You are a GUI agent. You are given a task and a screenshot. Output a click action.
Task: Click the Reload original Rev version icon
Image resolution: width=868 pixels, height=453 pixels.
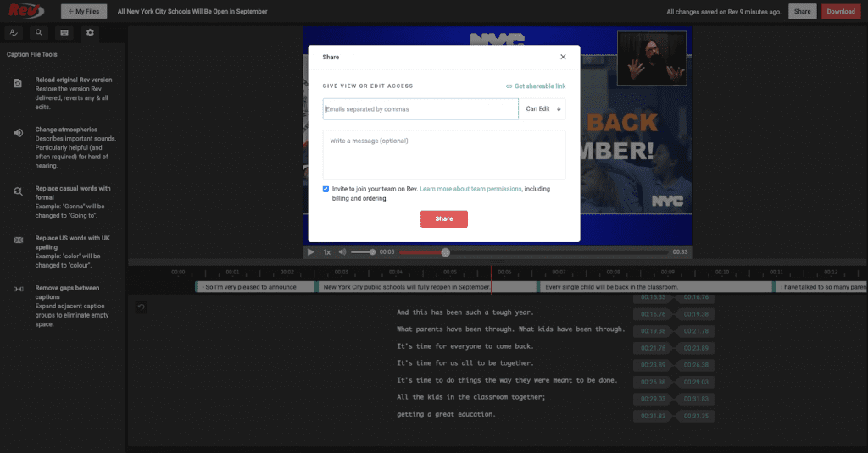pyautogui.click(x=18, y=83)
